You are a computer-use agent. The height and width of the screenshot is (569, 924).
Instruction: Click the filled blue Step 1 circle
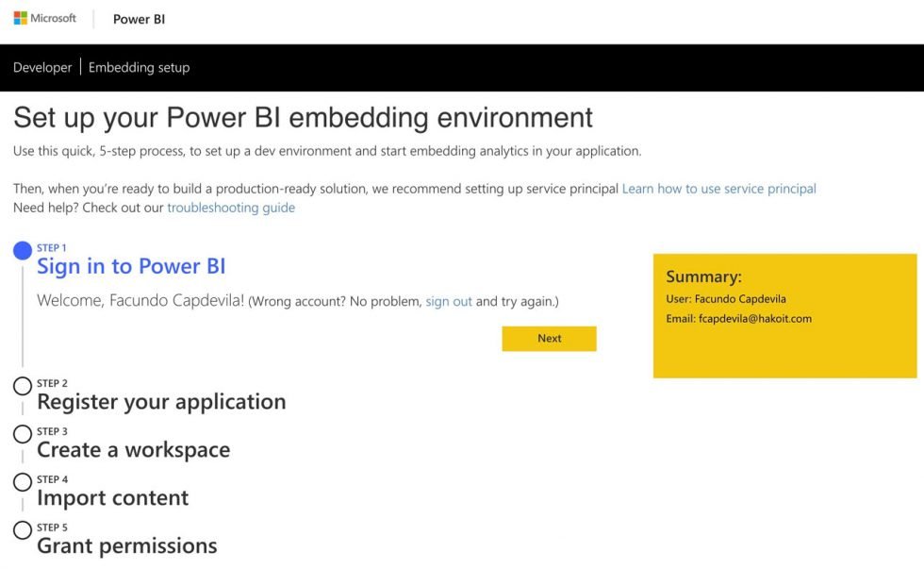[23, 251]
